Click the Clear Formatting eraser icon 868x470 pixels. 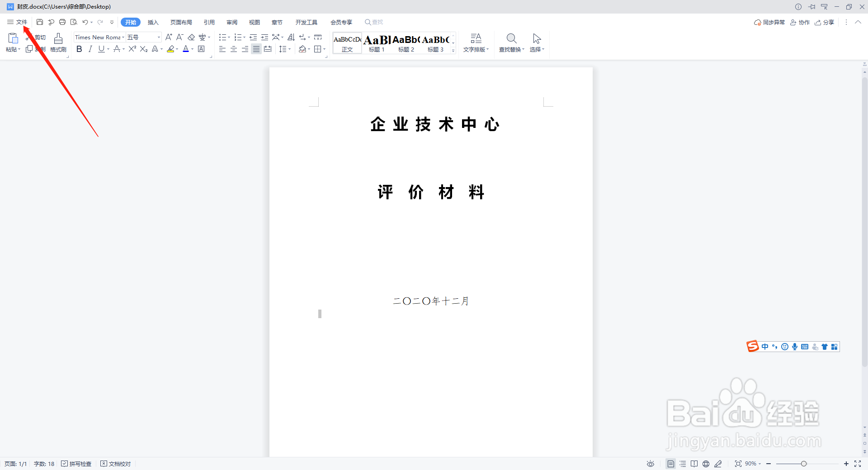[x=191, y=37]
